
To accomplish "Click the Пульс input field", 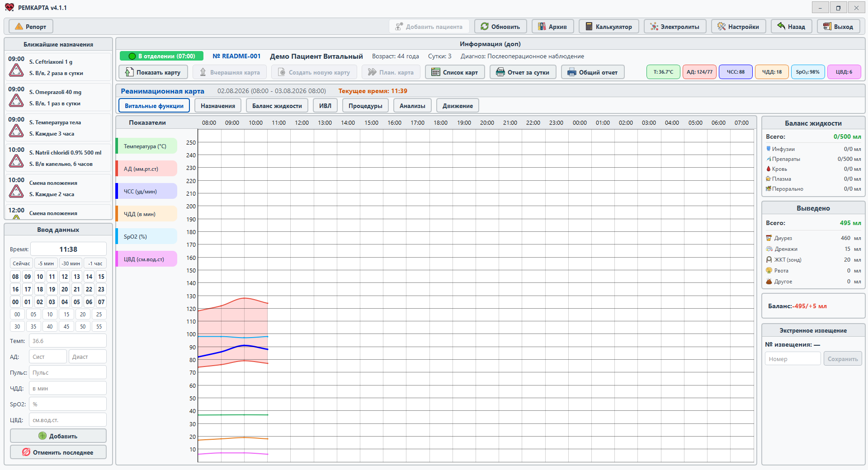I will click(x=68, y=372).
